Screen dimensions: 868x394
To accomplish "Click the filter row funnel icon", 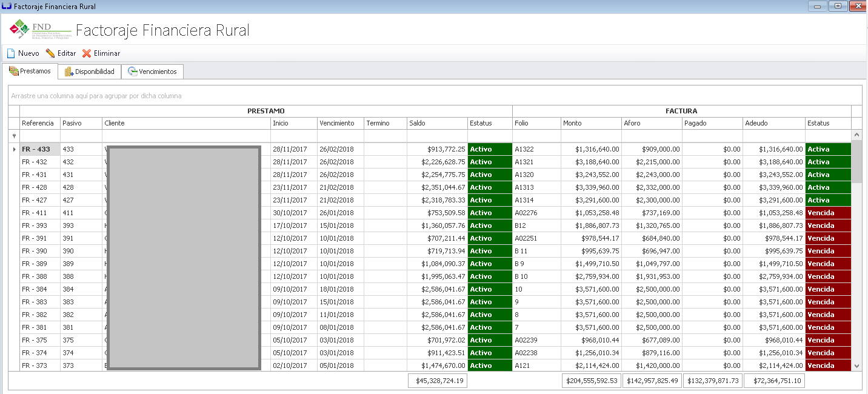I will [14, 136].
